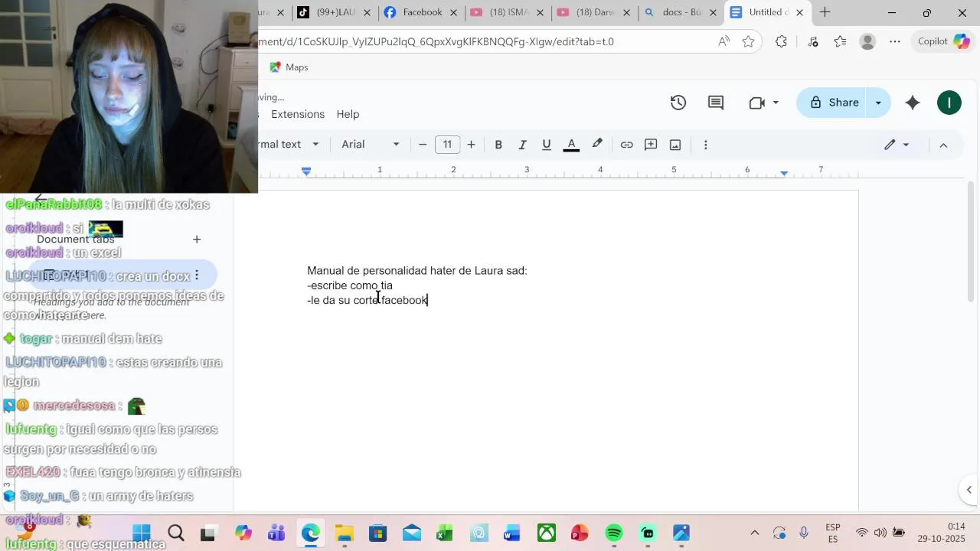Open Microsoft Teams in the taskbar
The width and height of the screenshot is (980, 551).
click(276, 533)
